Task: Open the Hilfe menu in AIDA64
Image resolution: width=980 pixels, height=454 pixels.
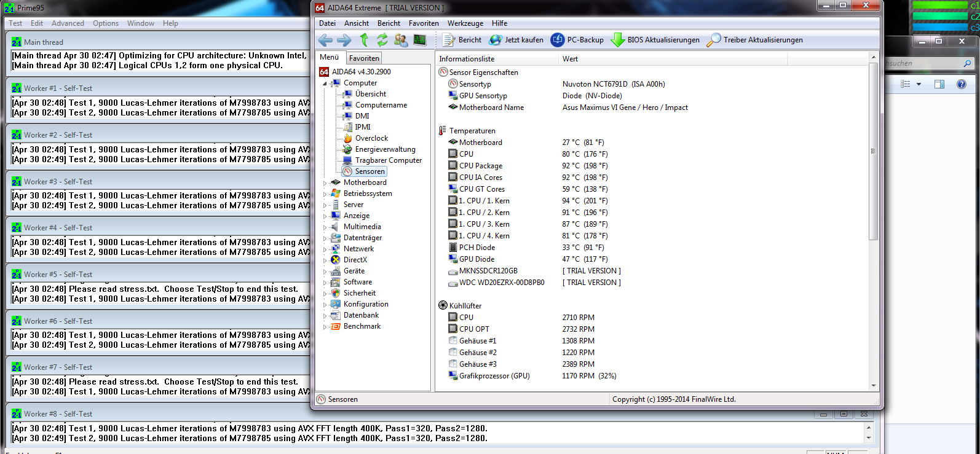Action: pos(499,23)
